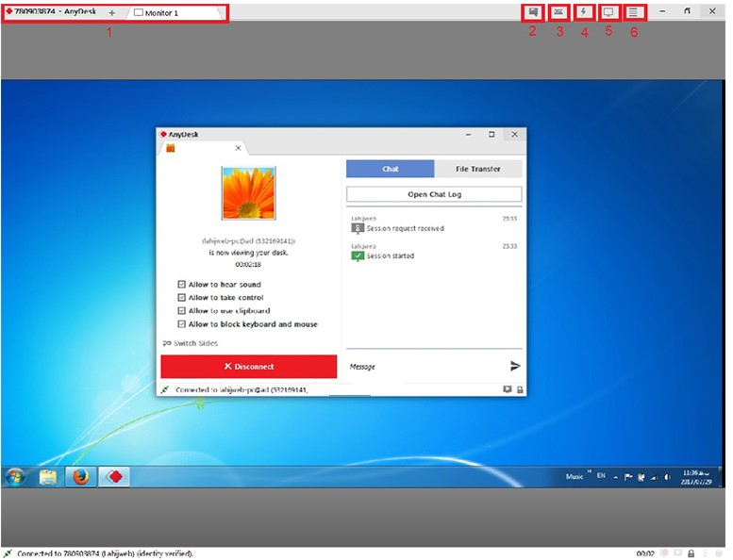Screen dimensions: 733x560
Task: Click the session timer 00:02:18
Action: [x=248, y=264]
